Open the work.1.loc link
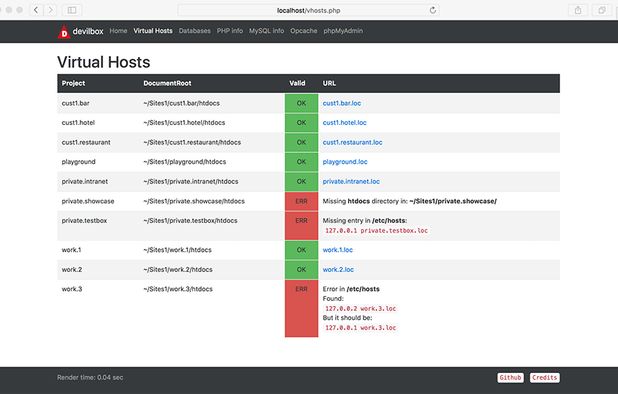 338,250
